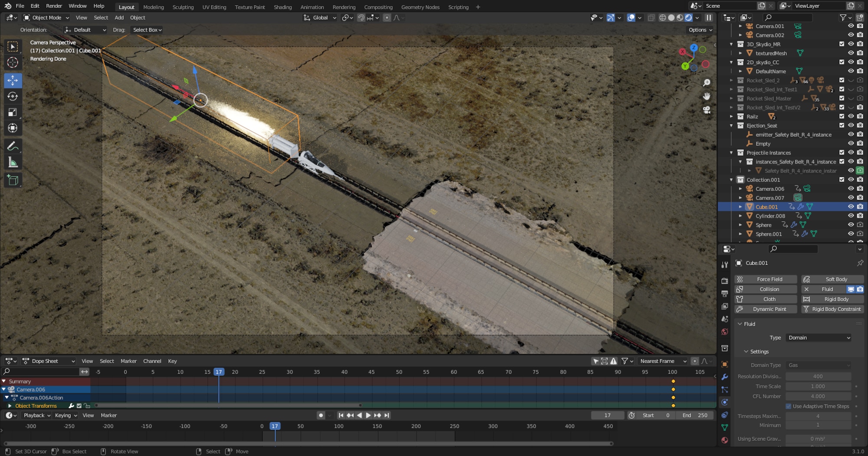Switch to the Shading workspace tab
The height and width of the screenshot is (456, 868).
click(283, 7)
